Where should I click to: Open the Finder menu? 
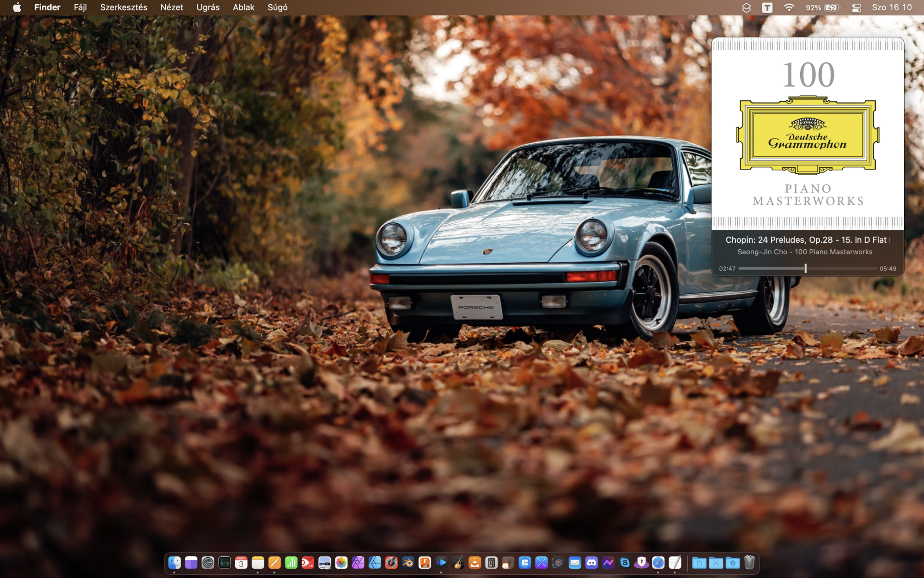(x=47, y=7)
